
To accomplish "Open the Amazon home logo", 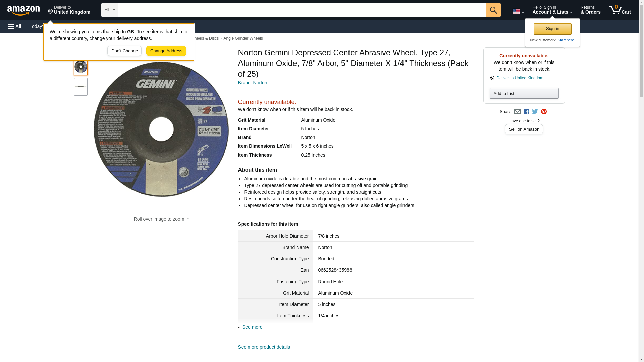I will (24, 10).
